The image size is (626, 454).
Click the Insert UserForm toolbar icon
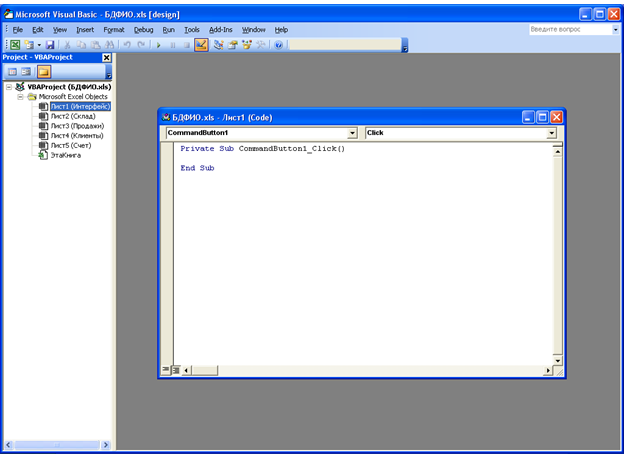click(x=29, y=45)
